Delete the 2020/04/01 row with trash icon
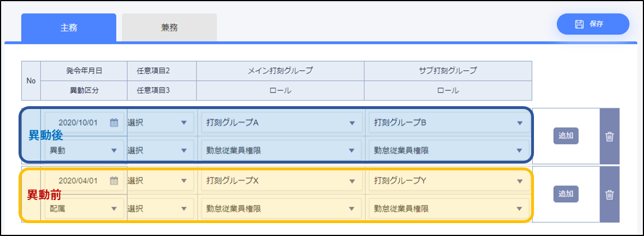The width and height of the screenshot is (644, 236). coord(609,194)
